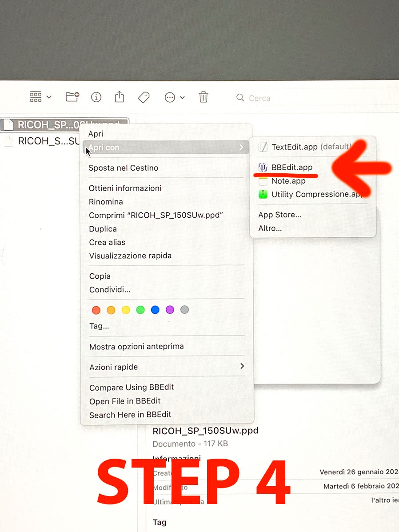Apply the orange tag color

click(x=111, y=310)
